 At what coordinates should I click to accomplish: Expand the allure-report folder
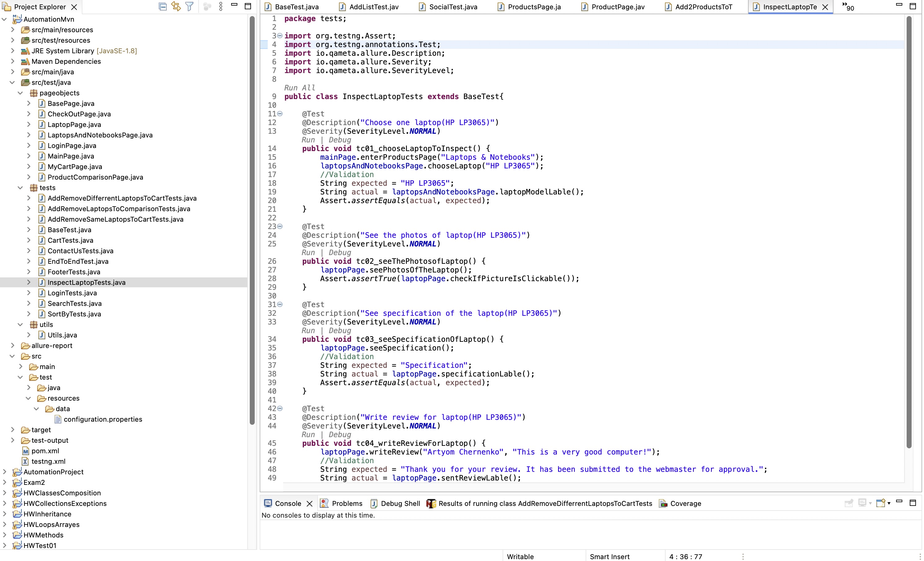coord(12,346)
